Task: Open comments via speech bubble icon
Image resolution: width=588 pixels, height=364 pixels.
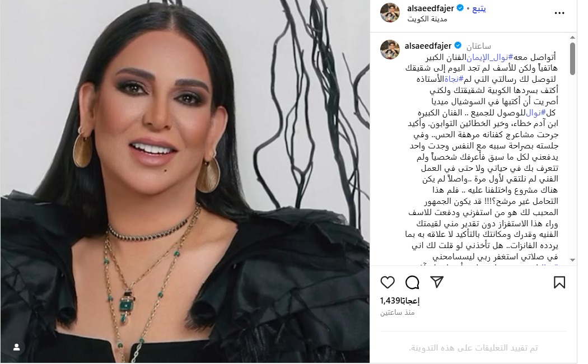Action: click(x=412, y=282)
